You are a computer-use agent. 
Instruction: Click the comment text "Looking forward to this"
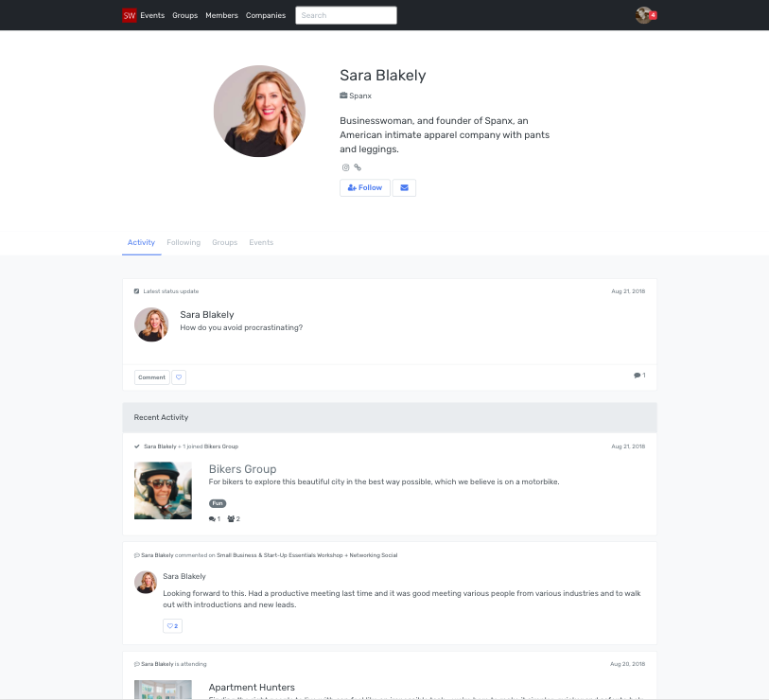(x=402, y=599)
